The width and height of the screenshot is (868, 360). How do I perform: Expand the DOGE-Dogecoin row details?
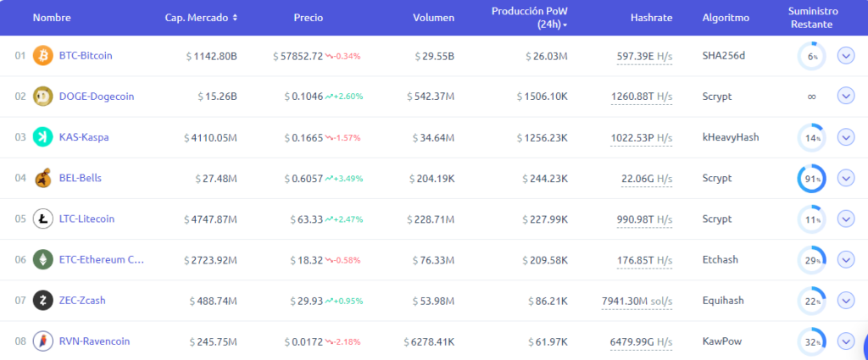click(x=846, y=97)
